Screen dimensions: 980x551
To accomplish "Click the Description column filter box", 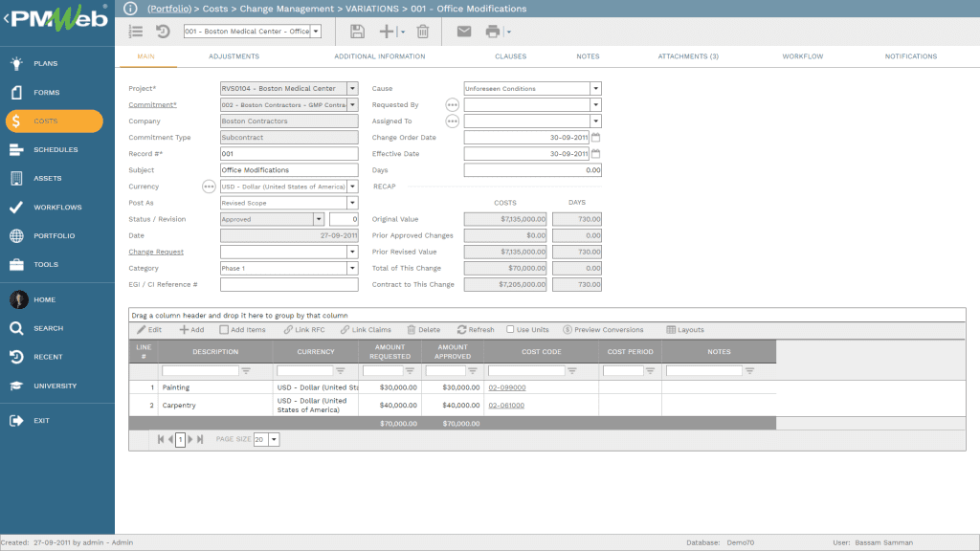I will (200, 371).
